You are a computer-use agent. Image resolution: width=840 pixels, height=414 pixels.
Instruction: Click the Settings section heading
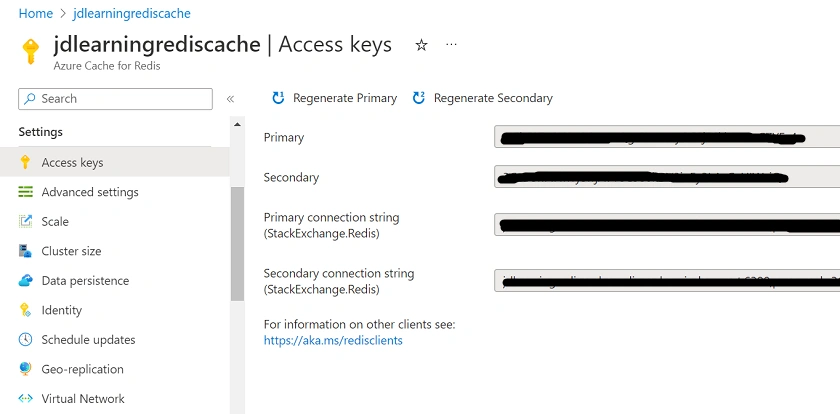40,132
